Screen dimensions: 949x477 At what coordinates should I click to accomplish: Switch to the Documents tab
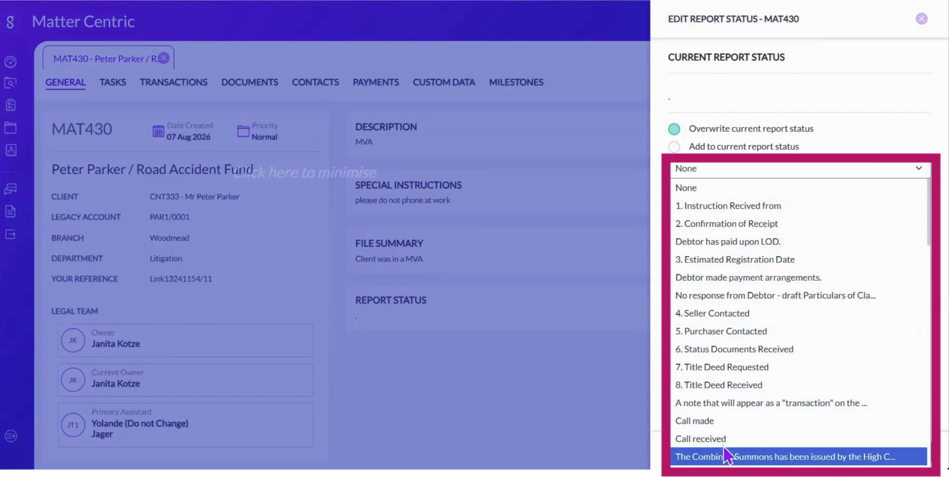(249, 82)
